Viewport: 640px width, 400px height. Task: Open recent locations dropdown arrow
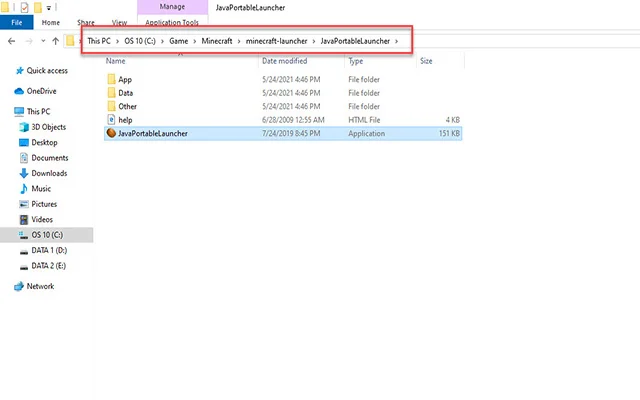point(43,41)
